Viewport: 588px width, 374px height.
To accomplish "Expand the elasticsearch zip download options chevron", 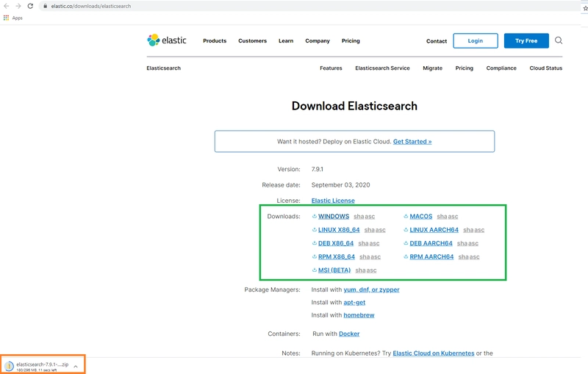I will pyautogui.click(x=76, y=367).
